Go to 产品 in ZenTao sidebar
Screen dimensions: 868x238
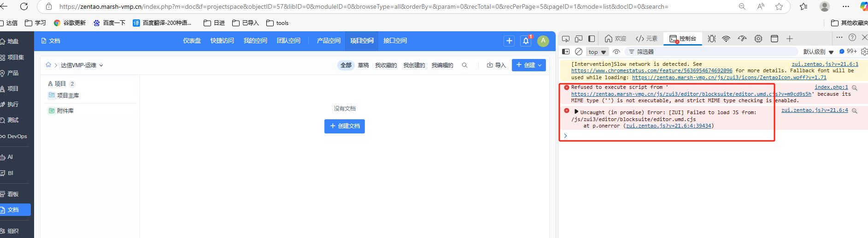point(9,73)
